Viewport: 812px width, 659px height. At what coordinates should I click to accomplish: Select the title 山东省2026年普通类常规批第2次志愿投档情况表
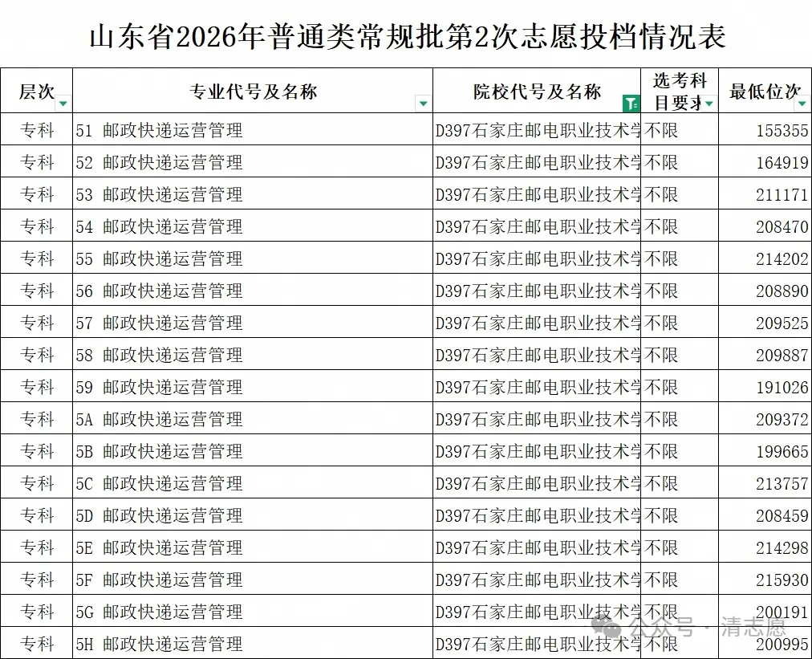[408, 36]
